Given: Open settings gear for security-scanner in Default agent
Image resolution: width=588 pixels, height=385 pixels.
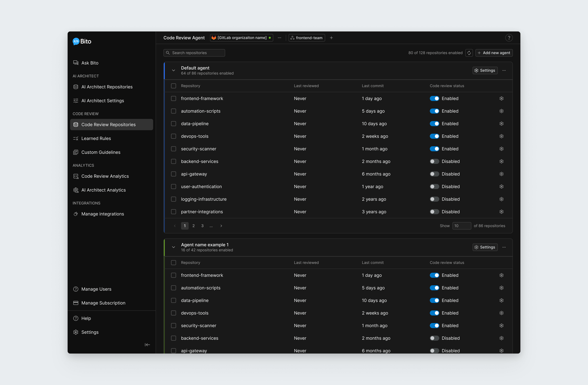Looking at the screenshot, I should tap(501, 149).
